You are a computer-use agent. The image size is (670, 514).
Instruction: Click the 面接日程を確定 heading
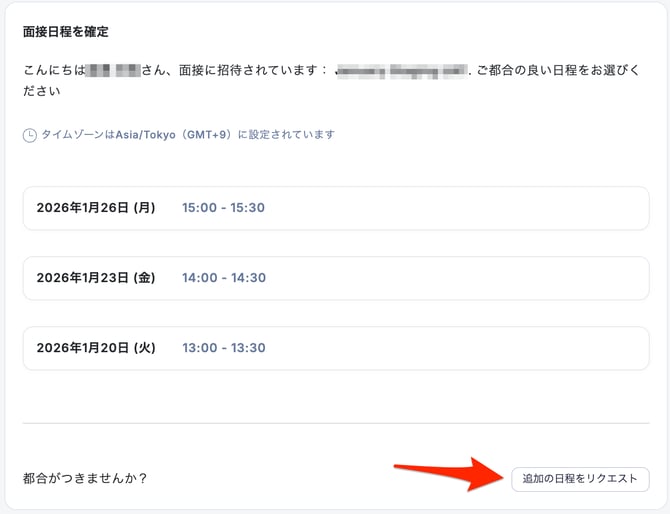pyautogui.click(x=66, y=32)
